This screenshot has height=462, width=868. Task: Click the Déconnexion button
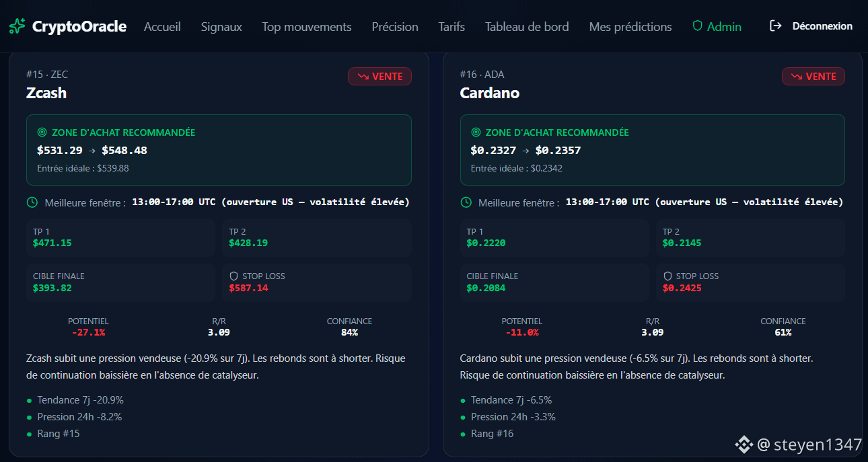(x=811, y=26)
